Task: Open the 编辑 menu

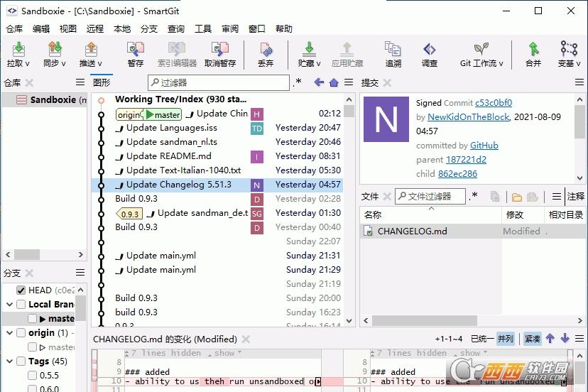Action: click(x=41, y=29)
